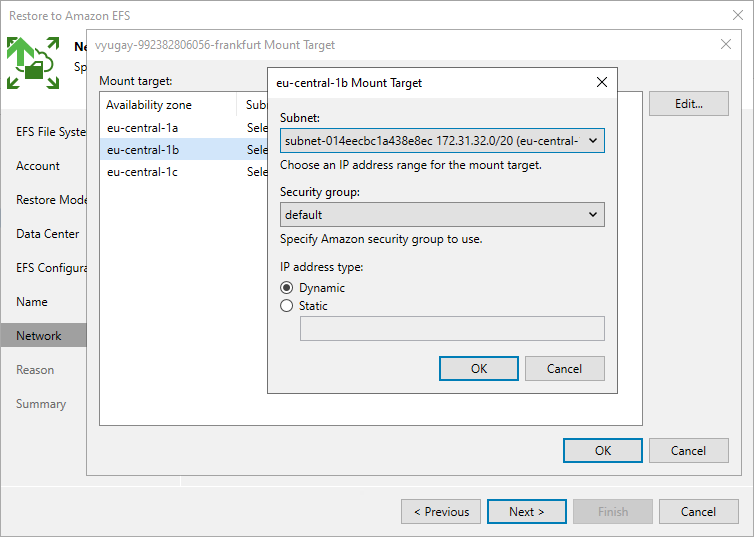The image size is (754, 537).
Task: Select the eu-central-1a availability zone row
Action: coord(184,128)
